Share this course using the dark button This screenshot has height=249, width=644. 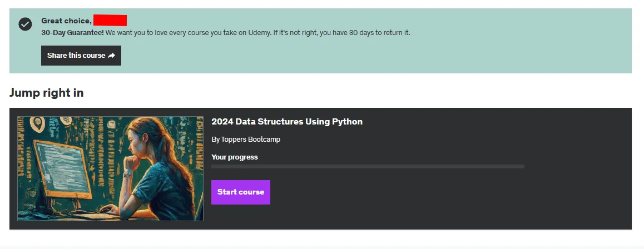[x=81, y=56]
